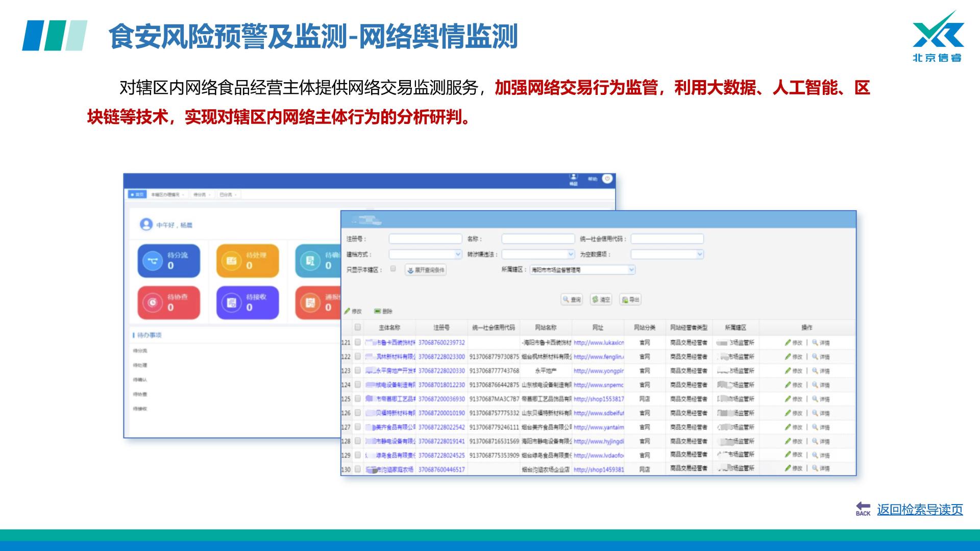This screenshot has height=551, width=980.
Task: Click the pencil 修改 toolbar icon above the table
Action: click(348, 311)
